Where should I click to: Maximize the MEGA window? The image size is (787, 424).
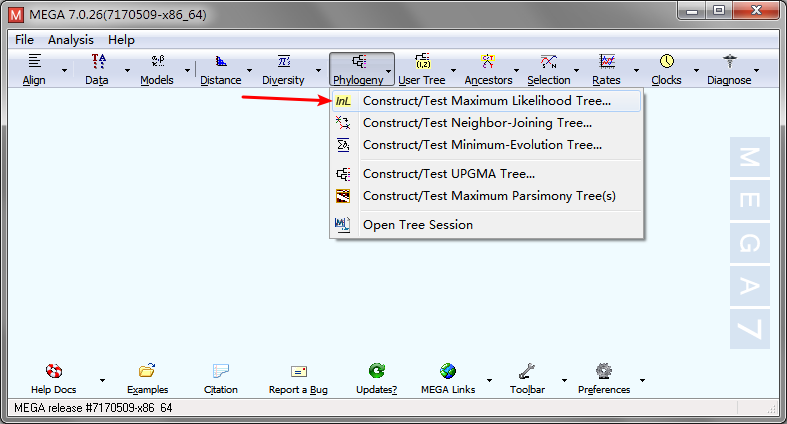719,11
